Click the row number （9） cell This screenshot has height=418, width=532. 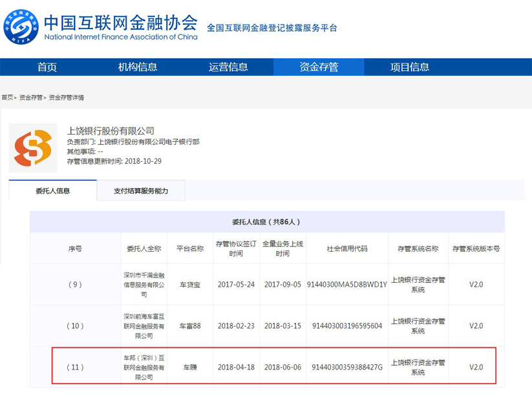tap(75, 285)
